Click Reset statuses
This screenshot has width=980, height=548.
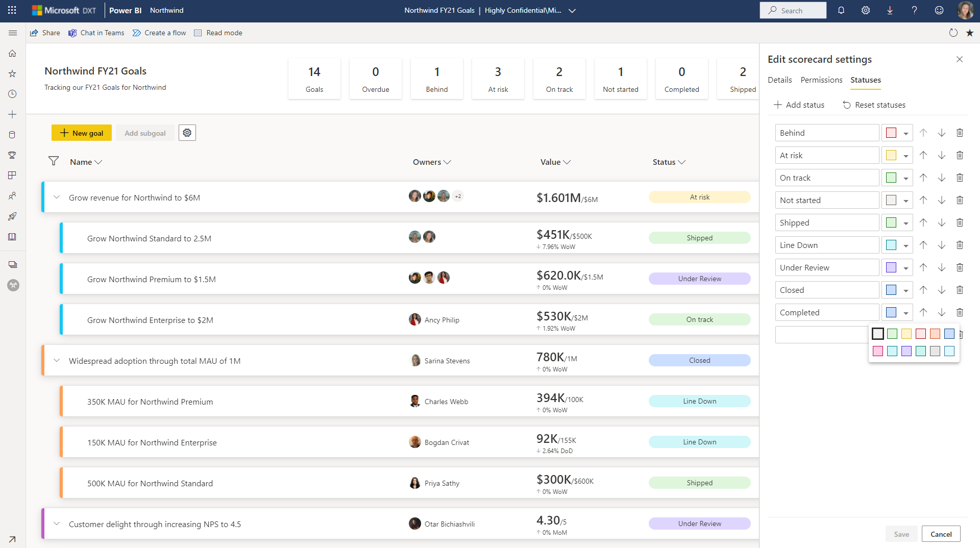point(874,105)
